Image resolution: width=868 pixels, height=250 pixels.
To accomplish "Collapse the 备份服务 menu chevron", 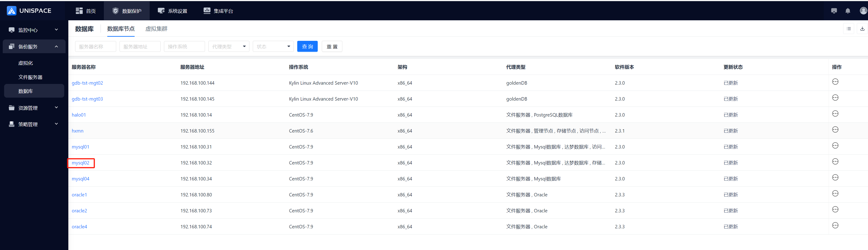I will (56, 47).
